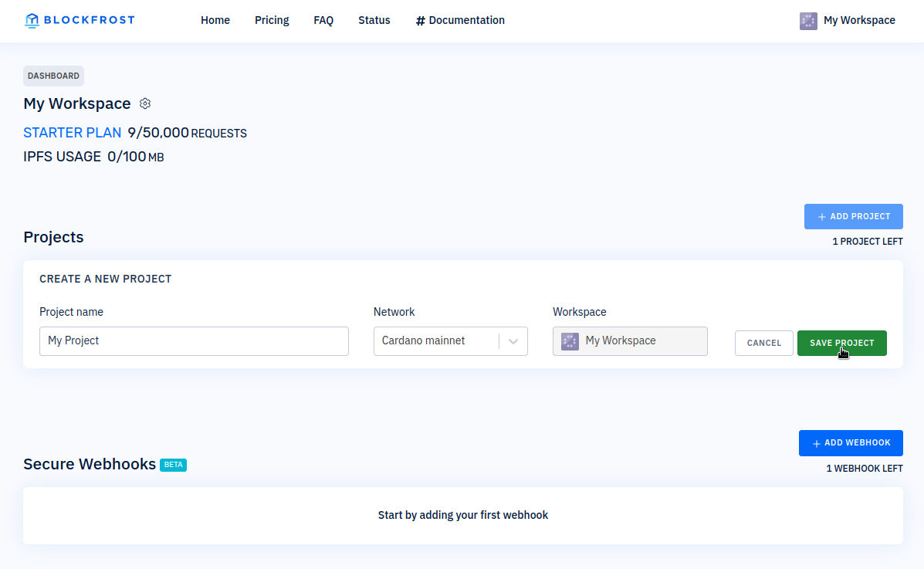Screen dimensions: 924x569
Task: Open workspace settings via the gear icon
Action: [x=145, y=103]
